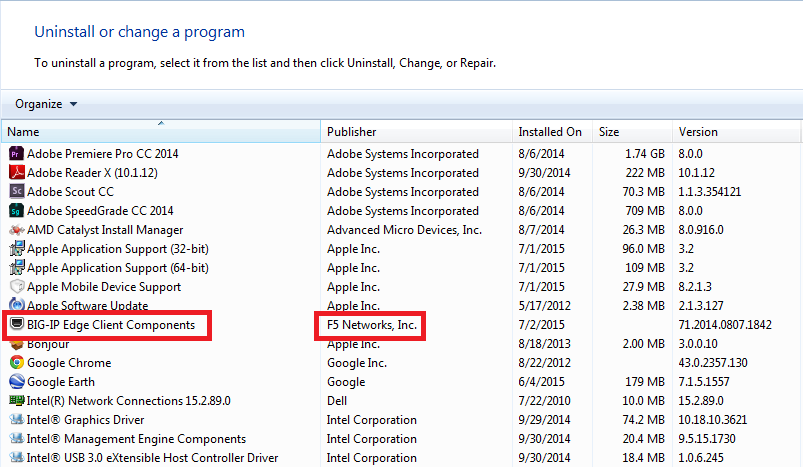Click the Intel Management Engine Components icon
Viewport: 803px width, 467px height.
[16, 438]
